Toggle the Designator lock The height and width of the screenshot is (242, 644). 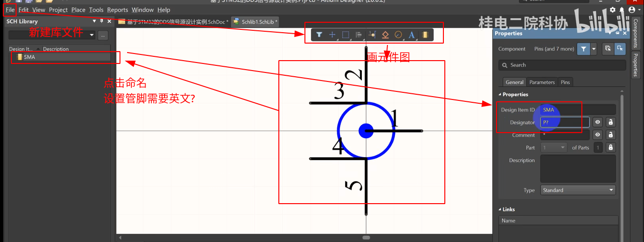(611, 122)
